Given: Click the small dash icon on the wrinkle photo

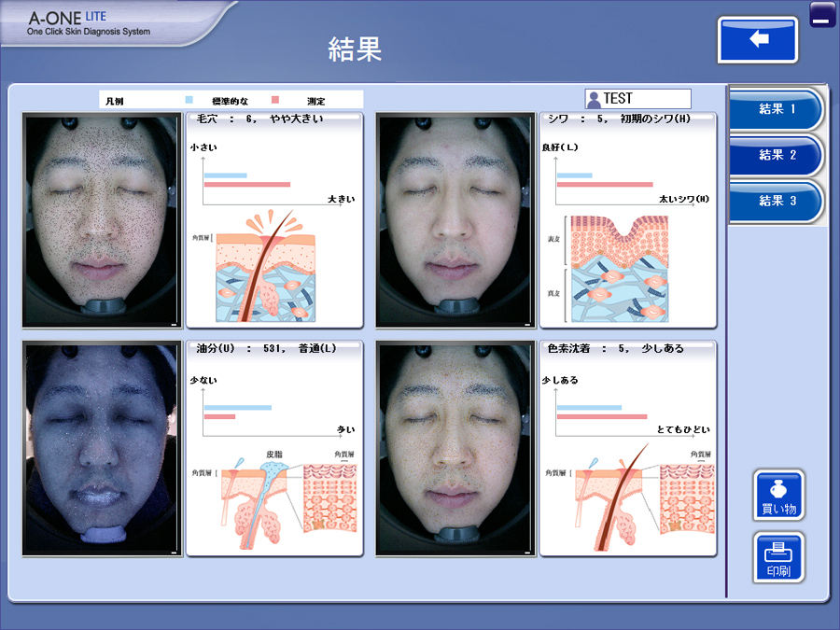Looking at the screenshot, I should click(527, 323).
